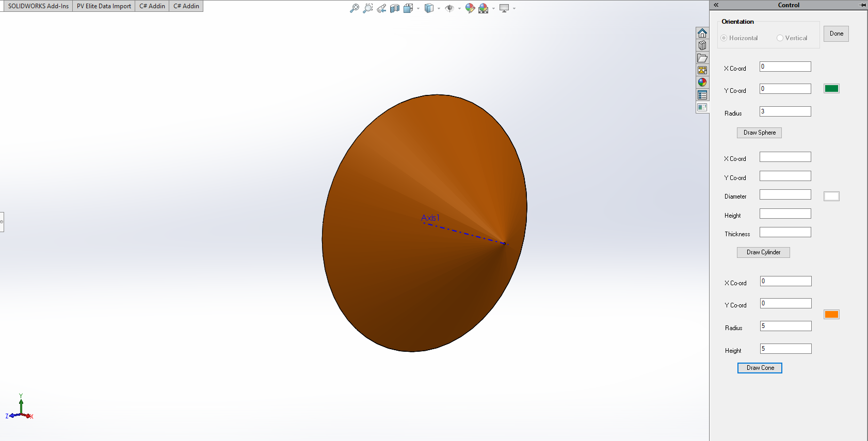This screenshot has width=868, height=441.
Task: Click the cylinder Diameter input field
Action: pos(785,194)
